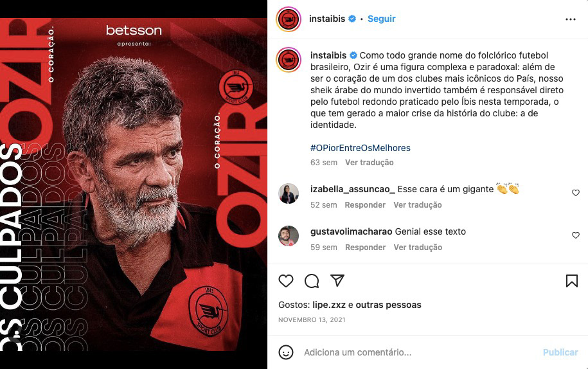Open the emoji picker smiley icon
The image size is (588, 369).
click(x=286, y=352)
